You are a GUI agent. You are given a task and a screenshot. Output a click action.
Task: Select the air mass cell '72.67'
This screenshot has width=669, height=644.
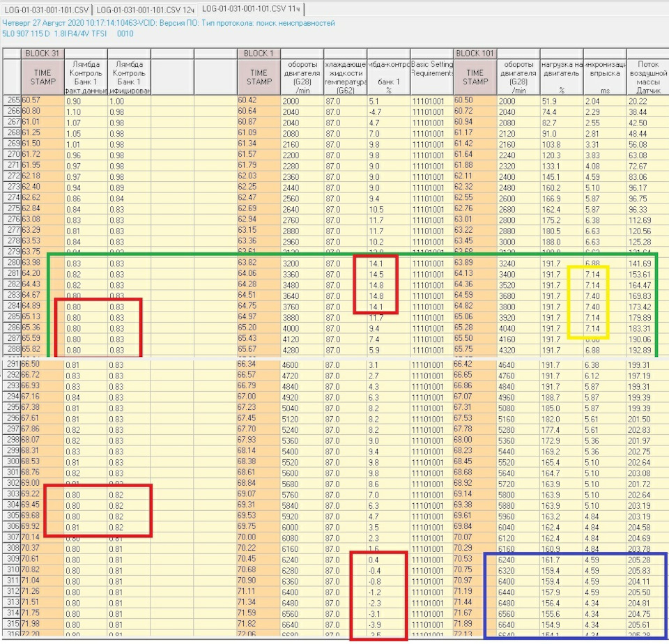tap(647, 166)
